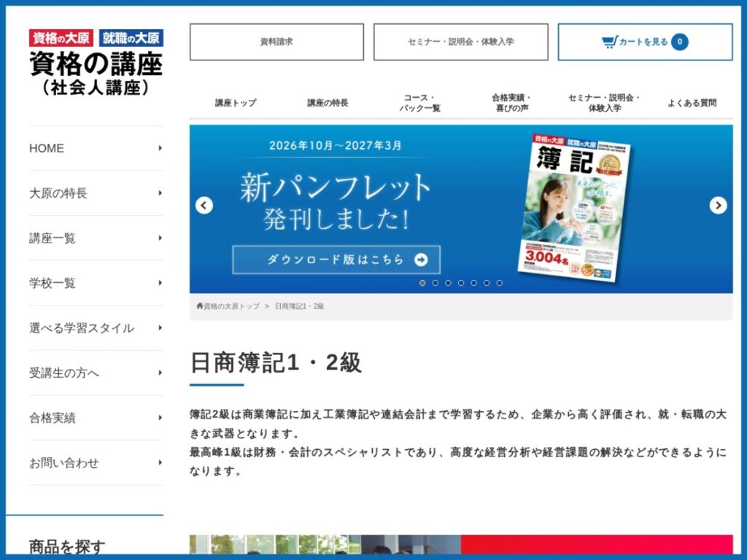The height and width of the screenshot is (560, 747).
Task: Click HOME sidebar menu item
Action: (x=96, y=148)
